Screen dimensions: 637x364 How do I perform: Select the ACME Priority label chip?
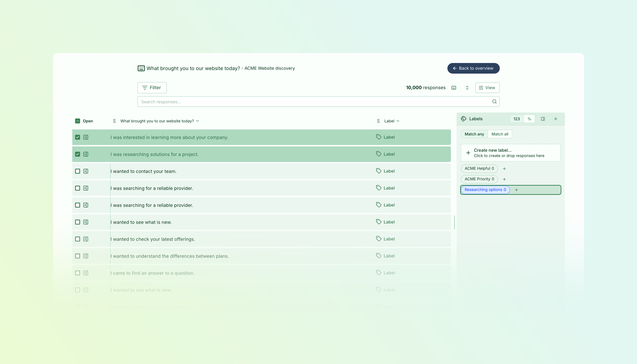coord(479,179)
